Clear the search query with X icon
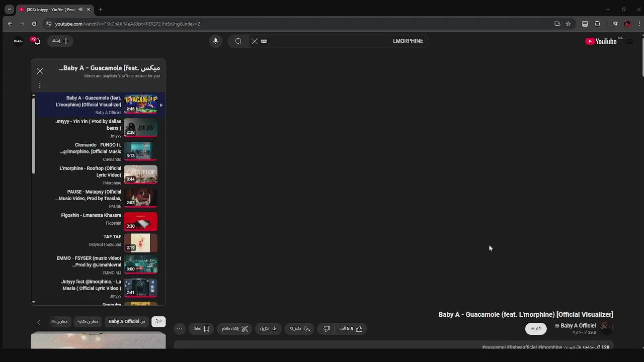Viewport: 644px width, 362px height. coord(255,41)
